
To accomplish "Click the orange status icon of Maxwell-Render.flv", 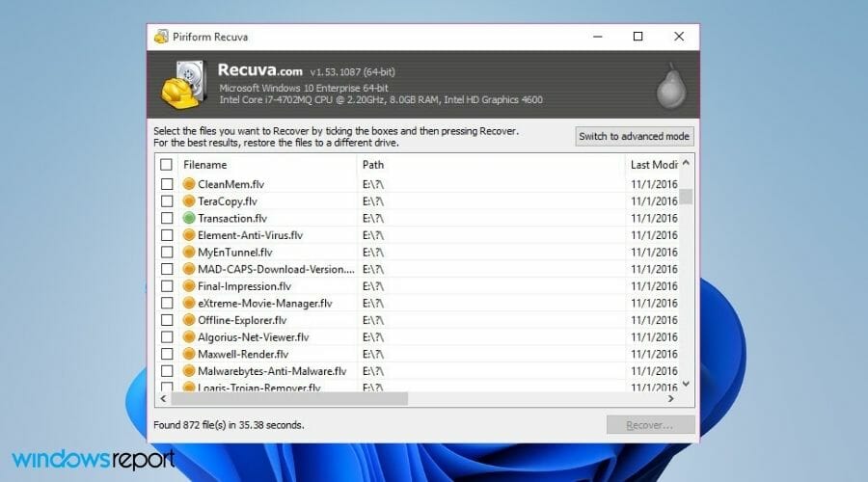I will (189, 354).
